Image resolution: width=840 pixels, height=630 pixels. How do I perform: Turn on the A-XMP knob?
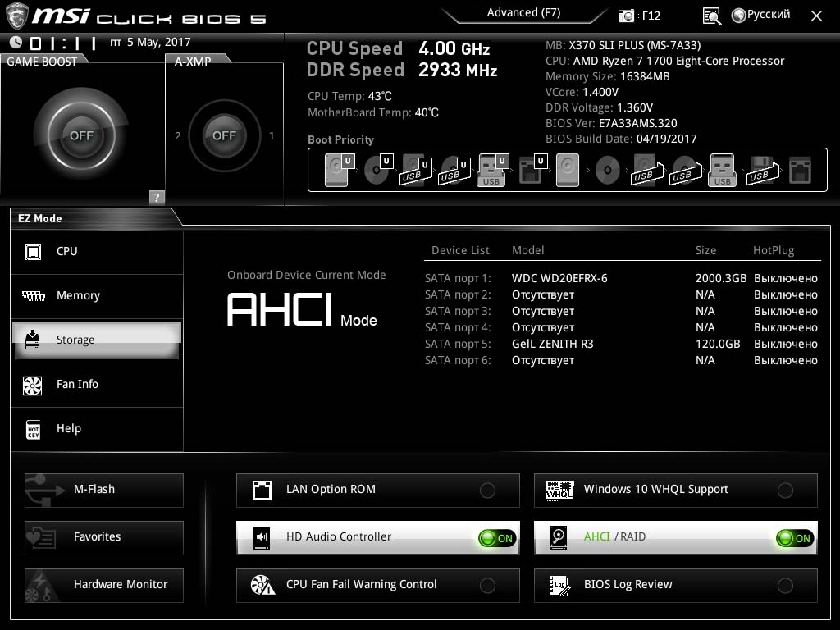(224, 135)
